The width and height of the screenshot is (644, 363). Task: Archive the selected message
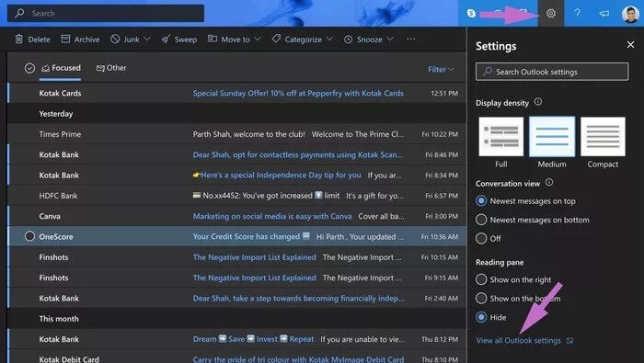coord(80,40)
